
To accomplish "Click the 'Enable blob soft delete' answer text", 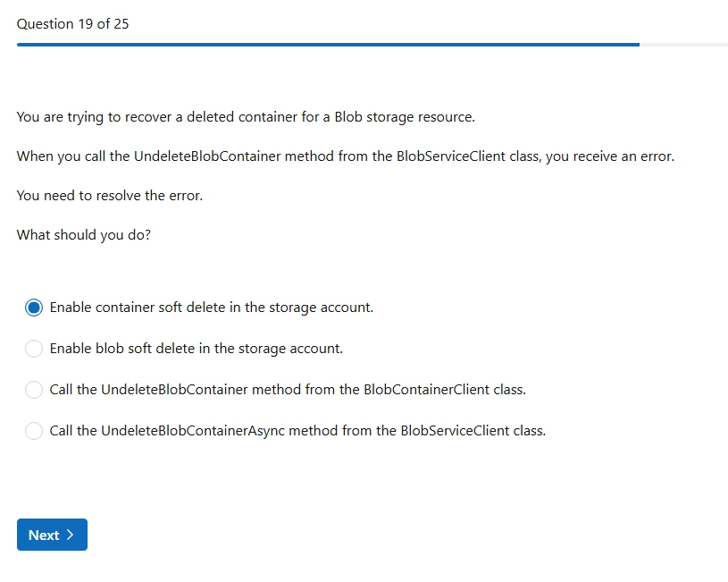I will 196,349.
